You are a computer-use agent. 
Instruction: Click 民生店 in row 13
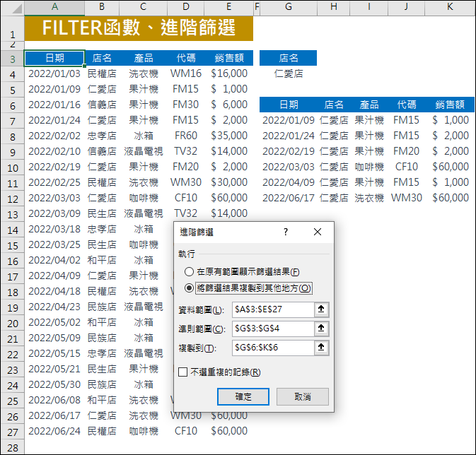[102, 213]
